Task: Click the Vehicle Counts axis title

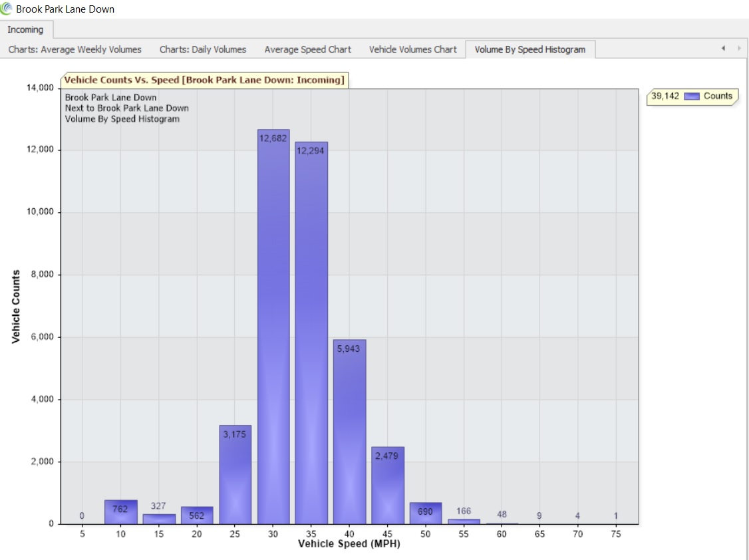Action: pyautogui.click(x=16, y=307)
